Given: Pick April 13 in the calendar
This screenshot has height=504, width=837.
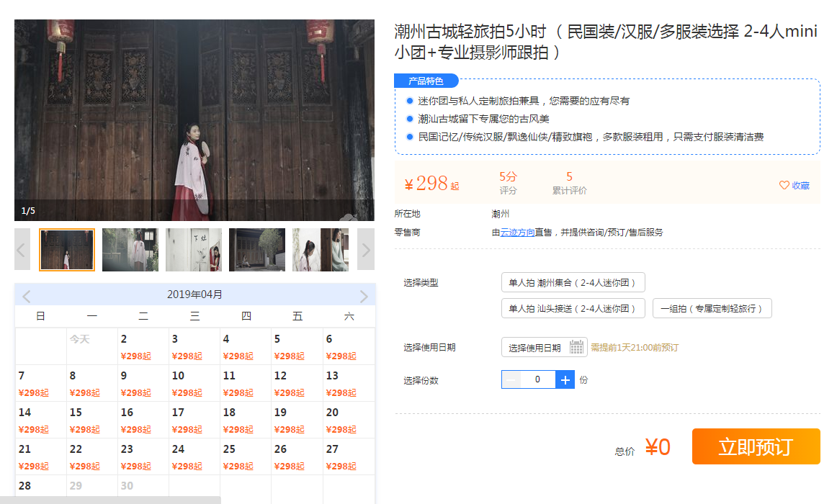Looking at the screenshot, I should (341, 383).
